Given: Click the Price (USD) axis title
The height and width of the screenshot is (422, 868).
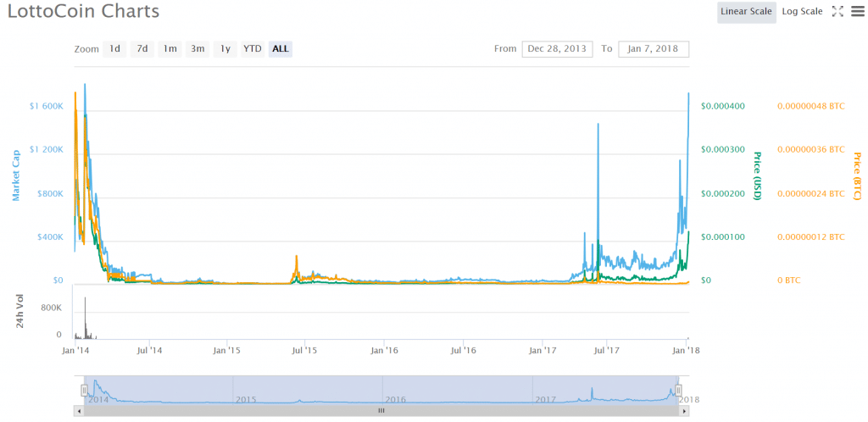Looking at the screenshot, I should pos(758,176).
